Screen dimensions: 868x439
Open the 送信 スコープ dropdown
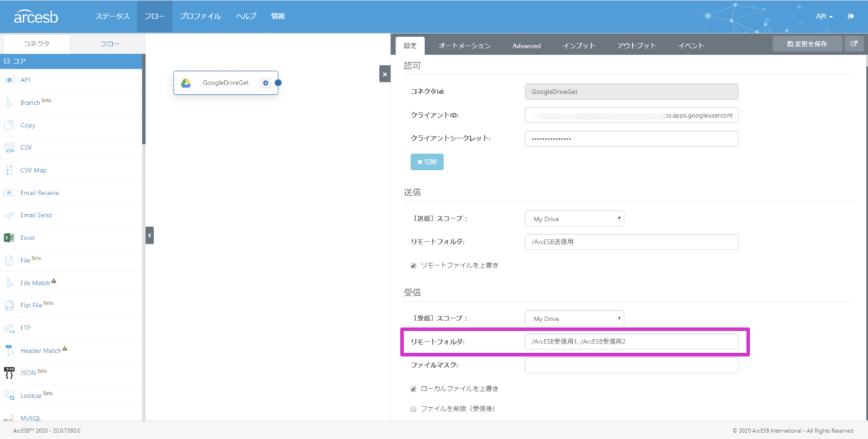(574, 218)
